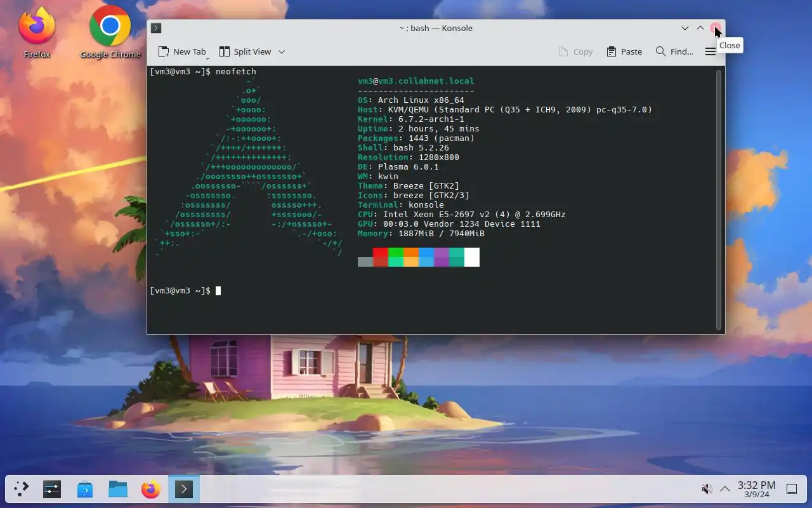
Task: Click the Show Desktop button in taskbar
Action: [792, 489]
